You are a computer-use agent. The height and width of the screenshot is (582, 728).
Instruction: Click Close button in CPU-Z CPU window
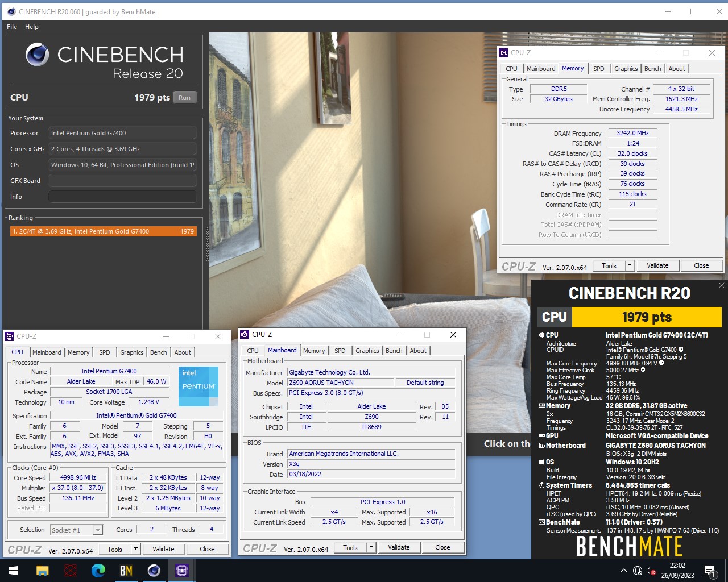tap(207, 549)
